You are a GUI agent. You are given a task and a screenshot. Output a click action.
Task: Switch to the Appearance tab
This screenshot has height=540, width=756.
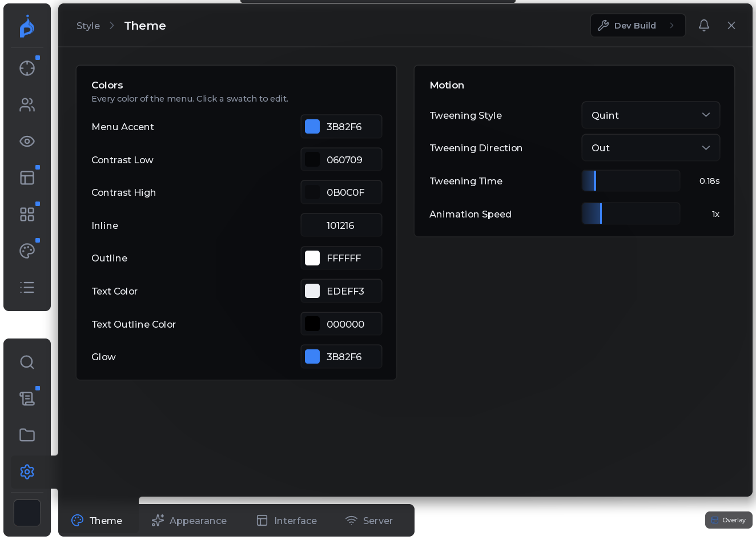click(x=189, y=521)
